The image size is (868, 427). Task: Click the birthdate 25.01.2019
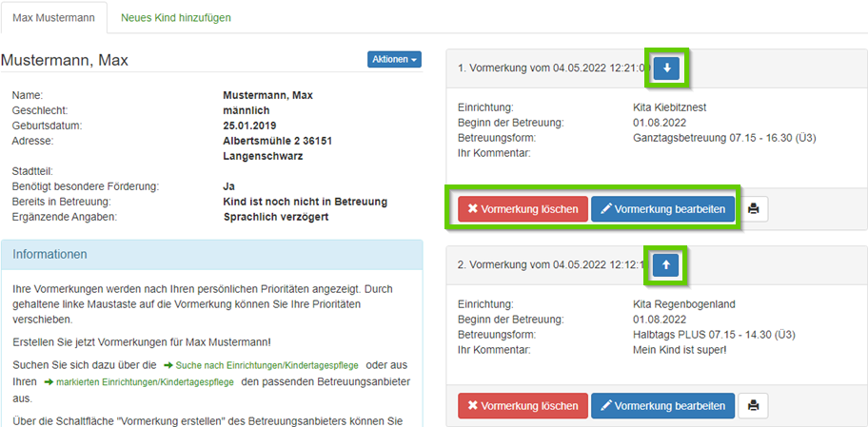(249, 126)
